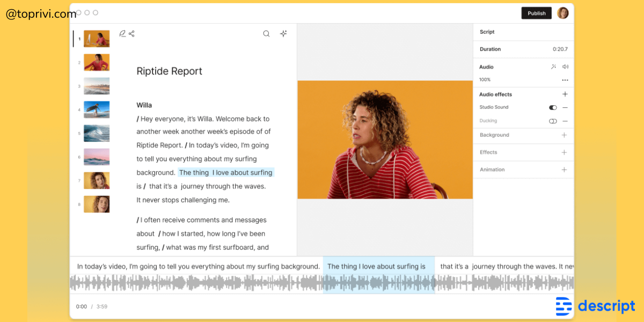644x322 pixels.
Task: Expand Animation with its plus button
Action: [x=564, y=170]
